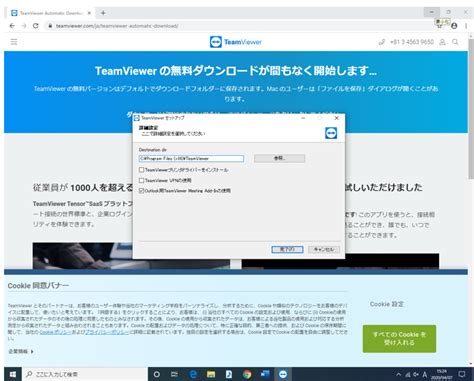The height and width of the screenshot is (381, 474).
Task: Click the TeamViewer logo in setup dialog
Action: click(331, 133)
